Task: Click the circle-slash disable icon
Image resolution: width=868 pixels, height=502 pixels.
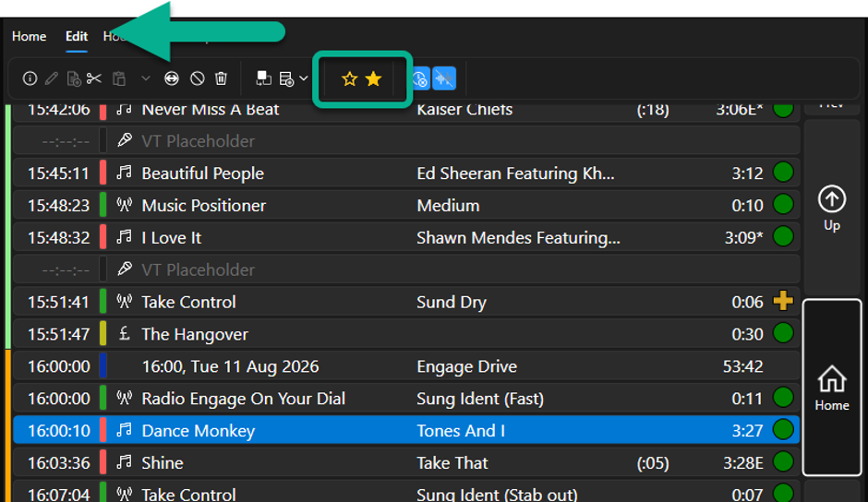Action: click(x=197, y=78)
